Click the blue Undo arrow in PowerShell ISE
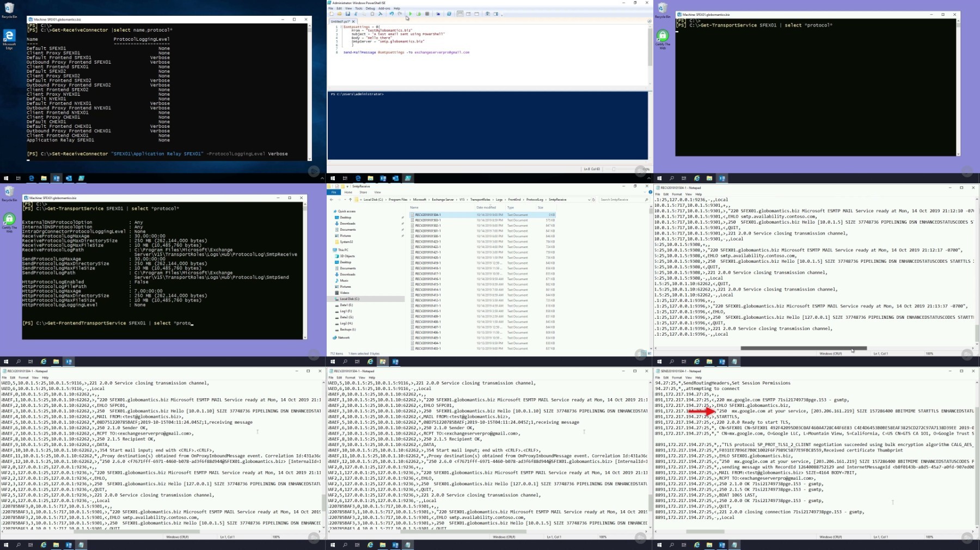This screenshot has height=550, width=980. pyautogui.click(x=391, y=14)
